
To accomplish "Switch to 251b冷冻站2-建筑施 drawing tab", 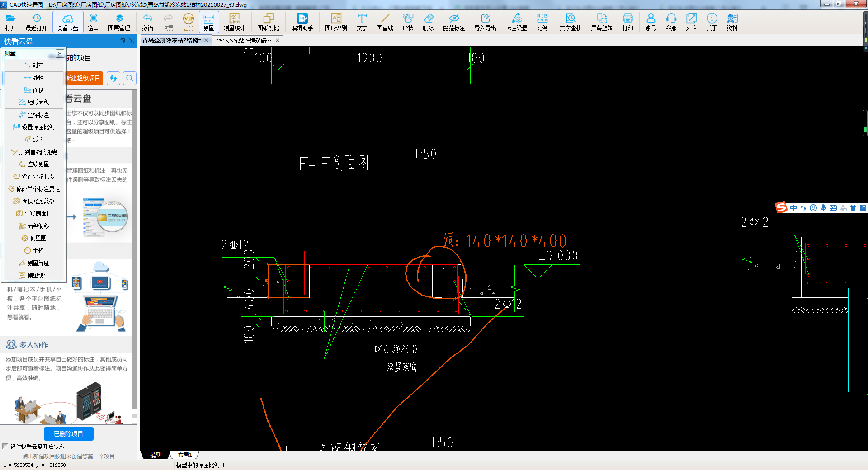I will (x=244, y=40).
